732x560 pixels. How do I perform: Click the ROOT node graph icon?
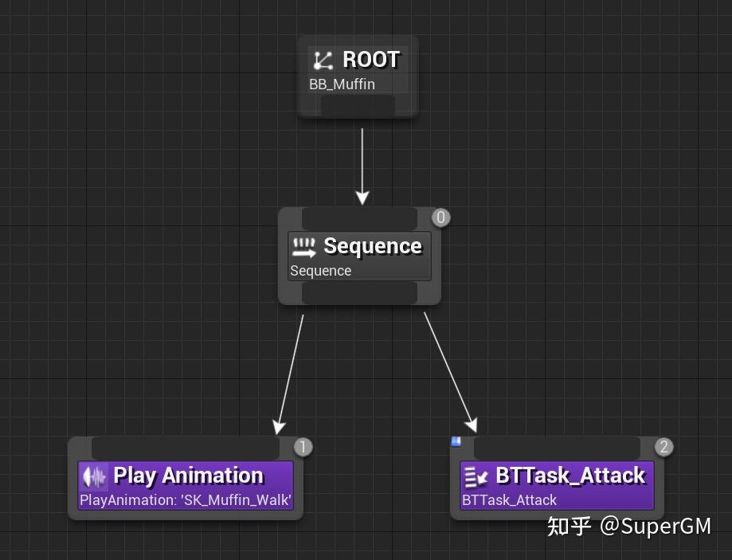(x=323, y=59)
